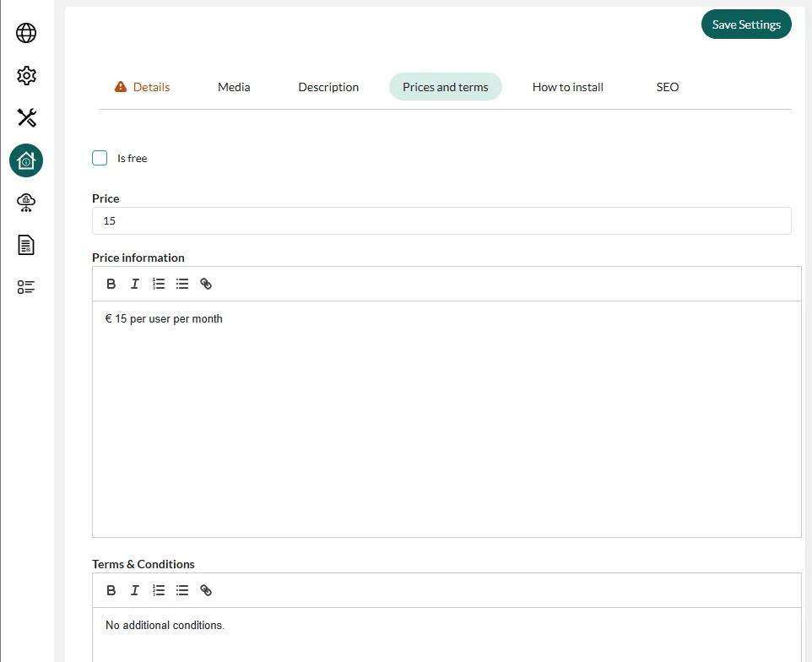This screenshot has width=812, height=662.
Task: Insert numbered list in the Price information editor
Action: [159, 285]
